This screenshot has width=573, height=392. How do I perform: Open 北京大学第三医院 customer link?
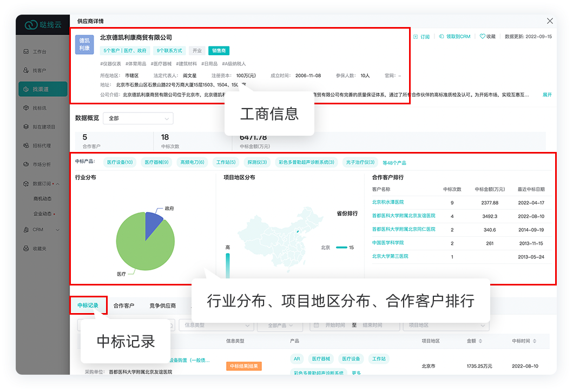pyautogui.click(x=390, y=256)
